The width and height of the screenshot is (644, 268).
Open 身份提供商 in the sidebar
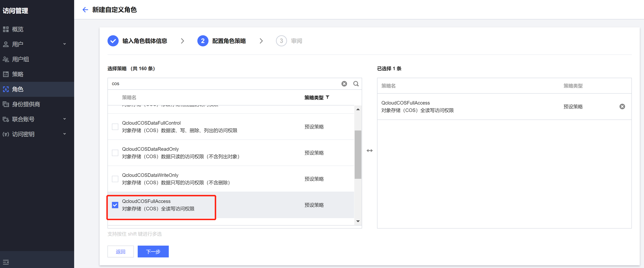point(26,104)
